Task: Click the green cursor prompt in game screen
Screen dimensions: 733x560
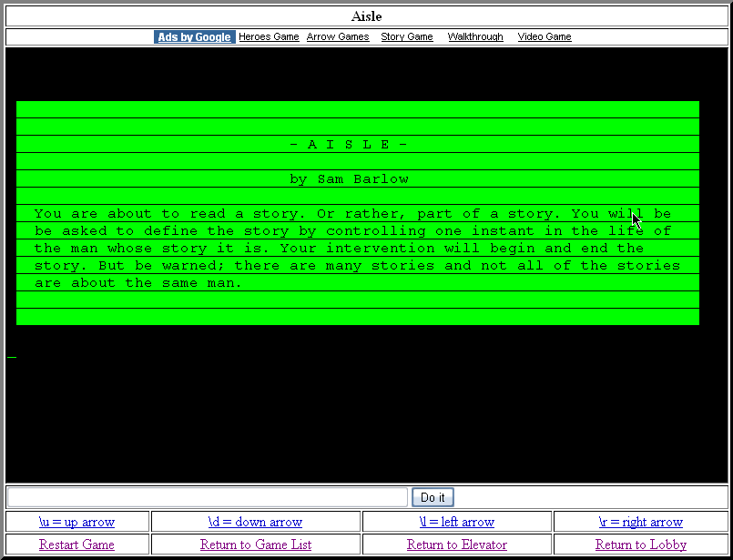Action: point(12,356)
